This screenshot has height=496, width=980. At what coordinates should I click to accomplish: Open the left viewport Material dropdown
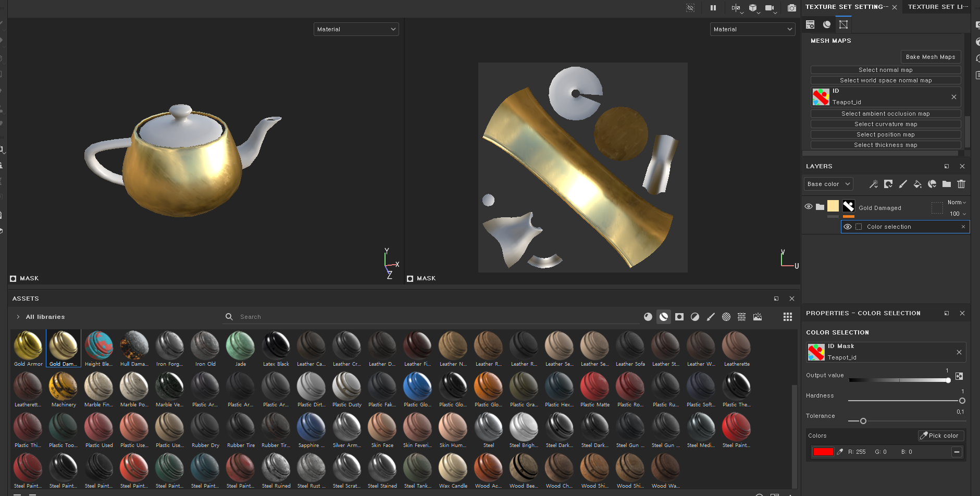[x=356, y=29]
